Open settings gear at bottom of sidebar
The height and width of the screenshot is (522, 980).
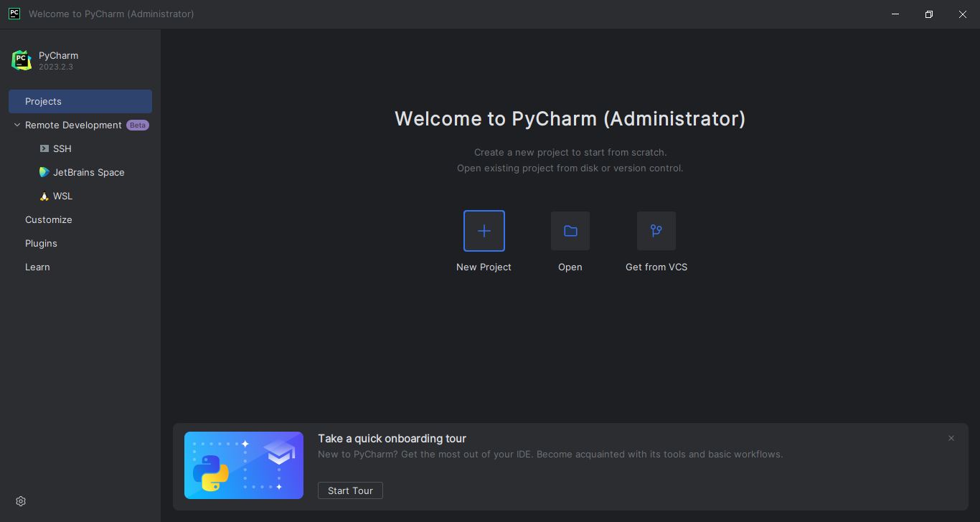point(21,501)
